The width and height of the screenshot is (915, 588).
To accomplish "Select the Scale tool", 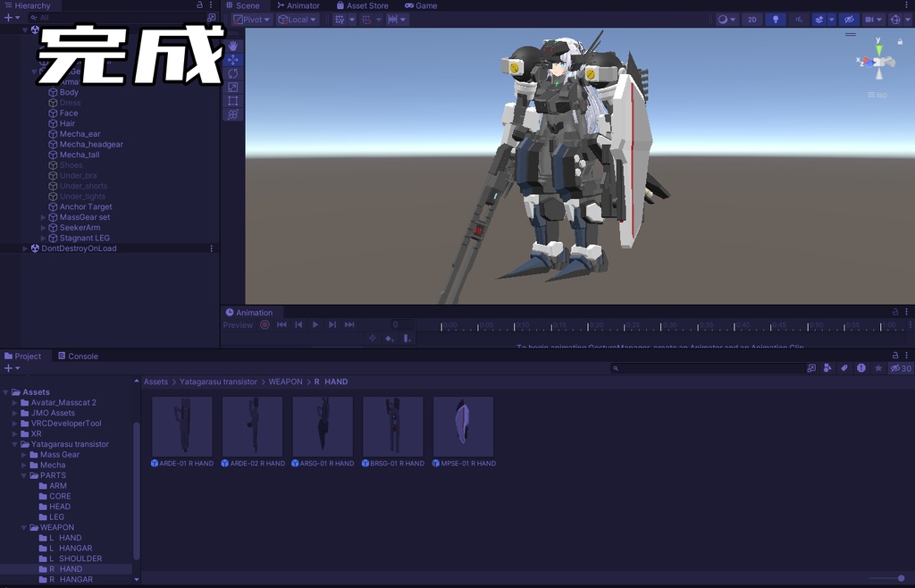I will coord(233,87).
